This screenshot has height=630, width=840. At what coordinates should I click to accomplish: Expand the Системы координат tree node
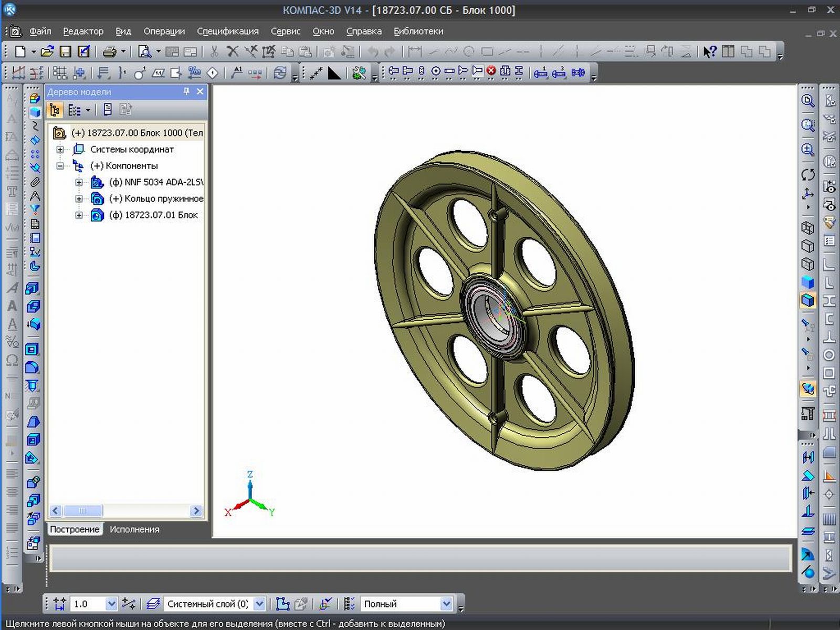click(x=60, y=150)
